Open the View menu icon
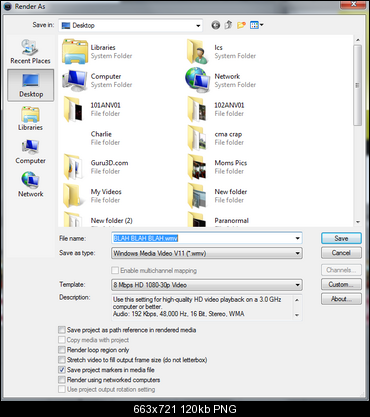 (256, 25)
